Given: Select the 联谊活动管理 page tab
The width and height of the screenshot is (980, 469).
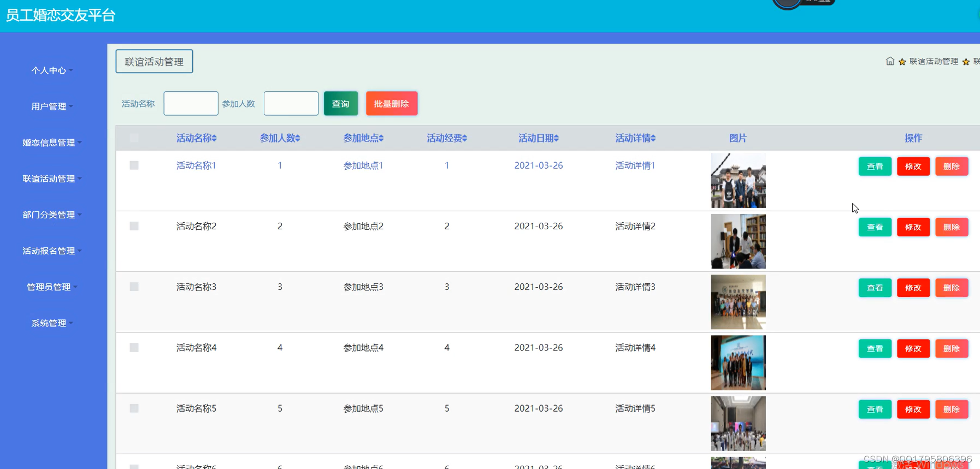Looking at the screenshot, I should (x=154, y=62).
